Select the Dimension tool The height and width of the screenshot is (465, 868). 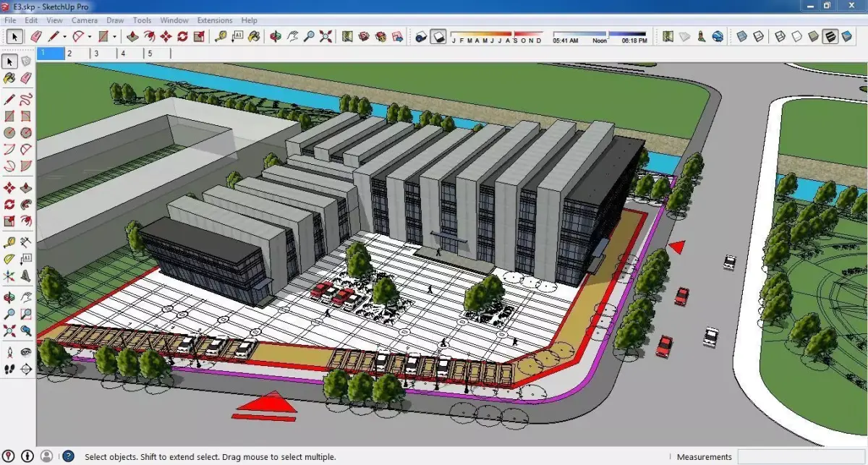coord(26,242)
